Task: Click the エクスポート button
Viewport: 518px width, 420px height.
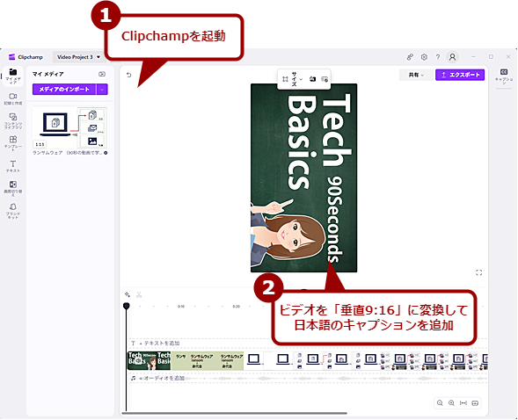Action: click(460, 75)
